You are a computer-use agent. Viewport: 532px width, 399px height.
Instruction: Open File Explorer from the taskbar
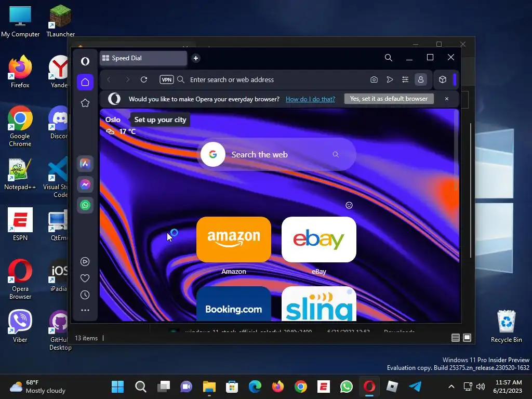[209, 387]
